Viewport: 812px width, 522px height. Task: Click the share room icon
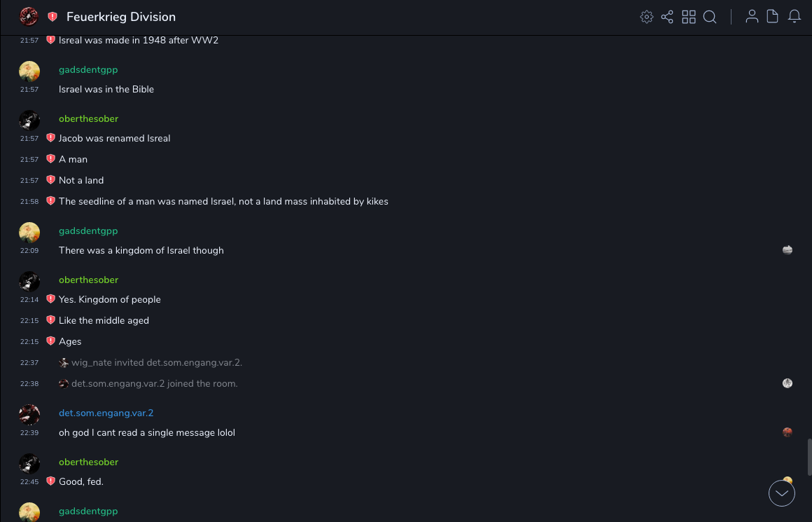(x=667, y=17)
